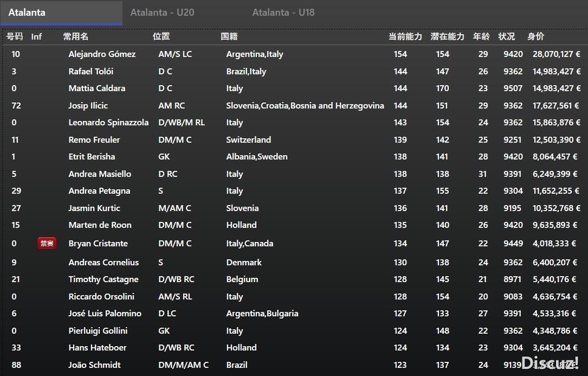Select player Hans Hateboer
Viewport: 588px width, 376px height.
[98, 347]
